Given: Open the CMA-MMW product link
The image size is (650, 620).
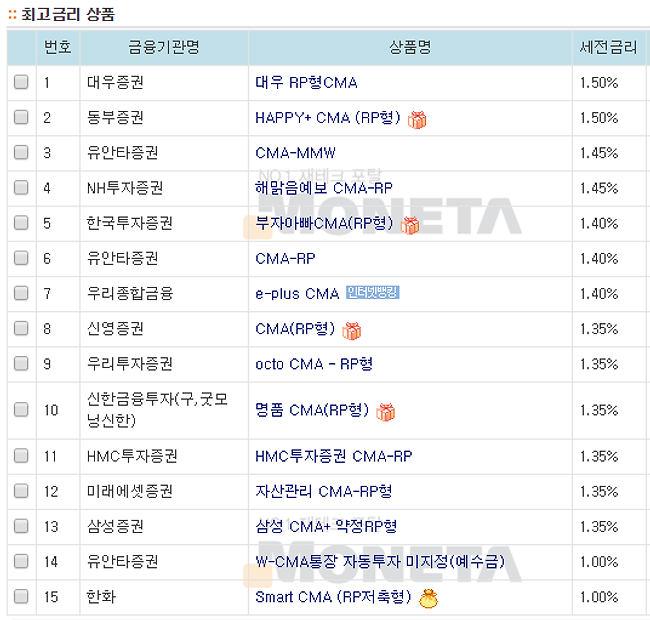Looking at the screenshot, I should click(x=295, y=153).
